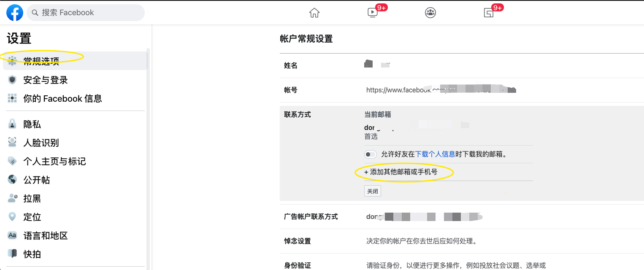The width and height of the screenshot is (644, 270).
Task: Click the gear icon beside 常规选项
Action: click(12, 61)
